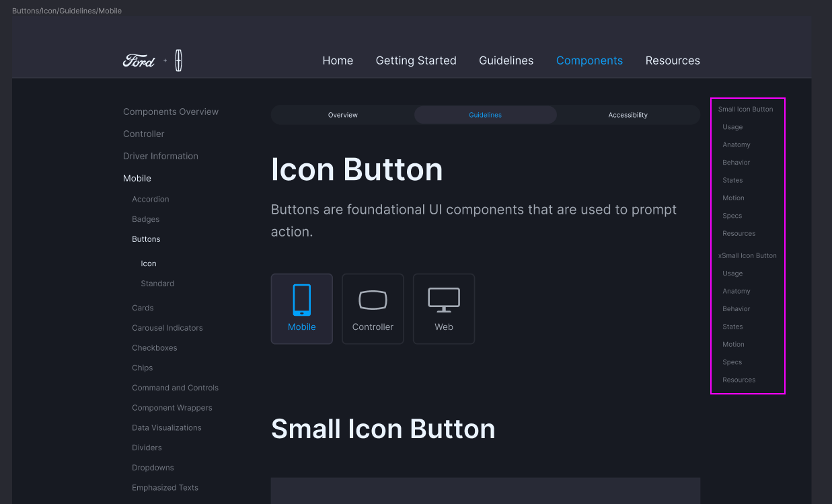Open the Home nav item

pyautogui.click(x=338, y=60)
